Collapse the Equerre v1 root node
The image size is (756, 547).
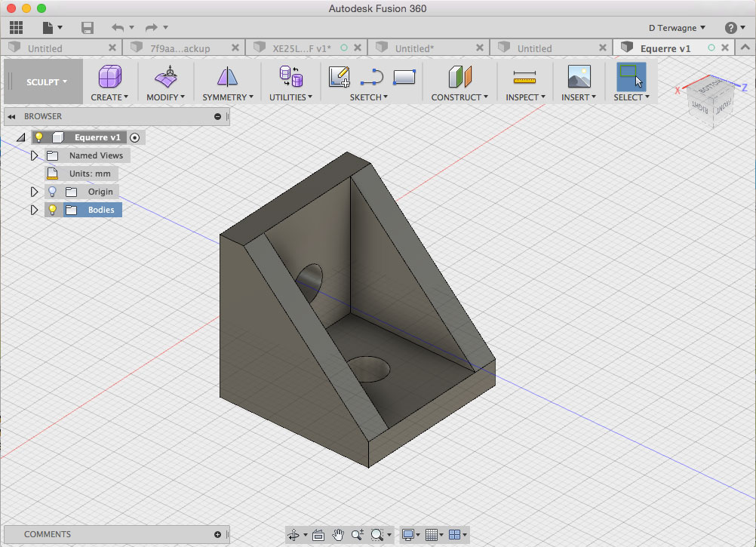coord(20,138)
